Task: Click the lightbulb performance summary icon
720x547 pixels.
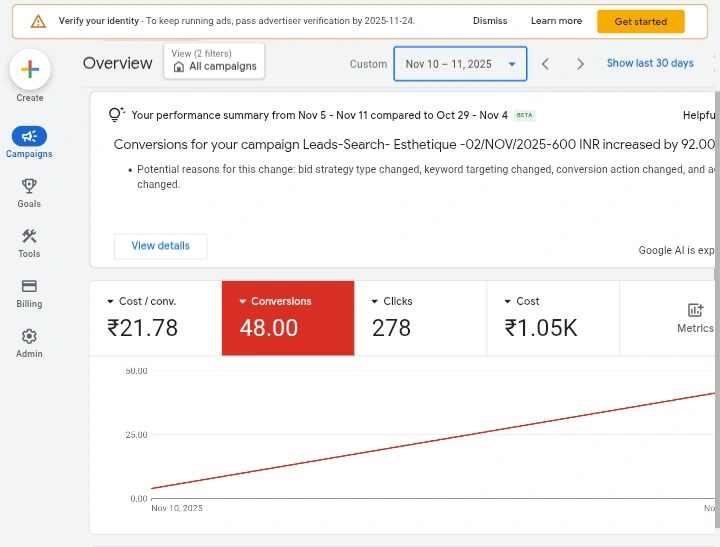Action: (x=116, y=115)
